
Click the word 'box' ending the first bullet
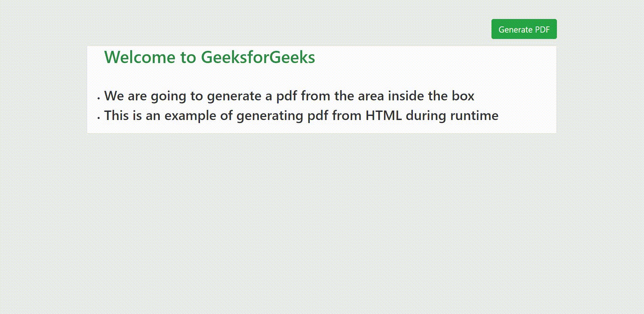(x=463, y=96)
